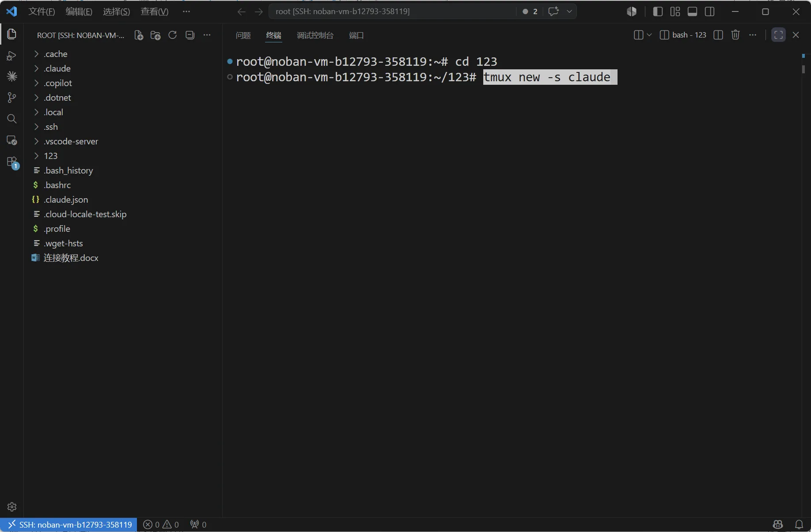This screenshot has height=532, width=811.
Task: Open the 选择(S) menu
Action: click(117, 11)
